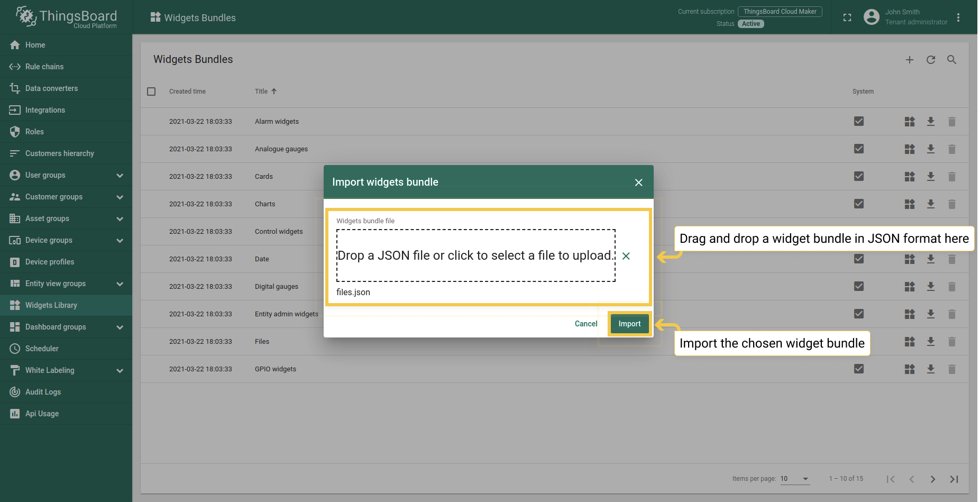This screenshot has width=980, height=502.
Task: Click the ThingsBoard logo
Action: point(66,17)
